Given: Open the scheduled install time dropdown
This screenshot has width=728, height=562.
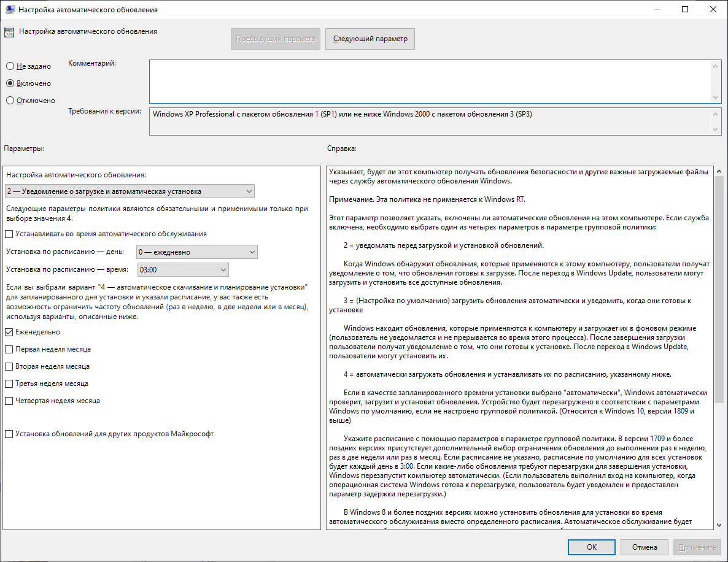Looking at the screenshot, I should tap(184, 269).
